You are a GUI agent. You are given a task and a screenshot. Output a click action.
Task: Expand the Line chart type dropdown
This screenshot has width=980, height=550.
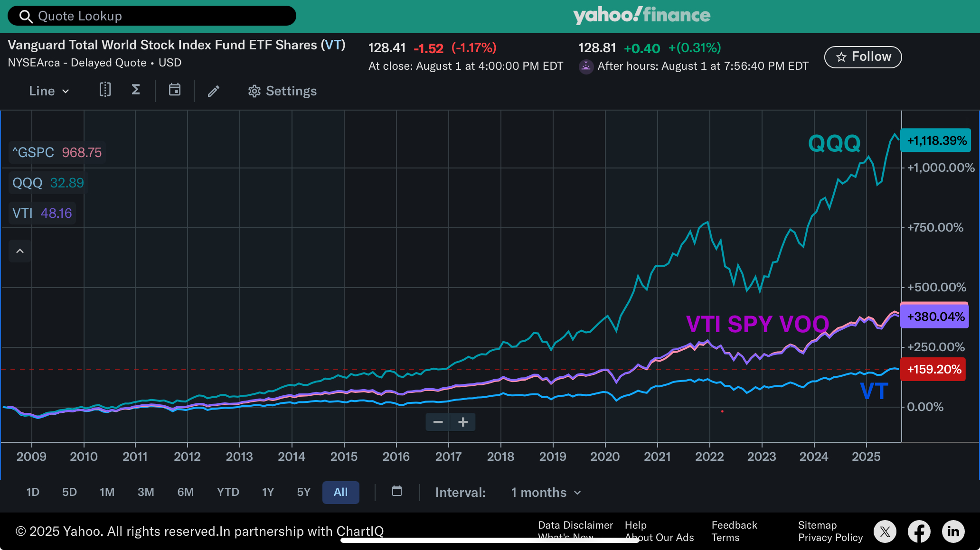point(49,91)
